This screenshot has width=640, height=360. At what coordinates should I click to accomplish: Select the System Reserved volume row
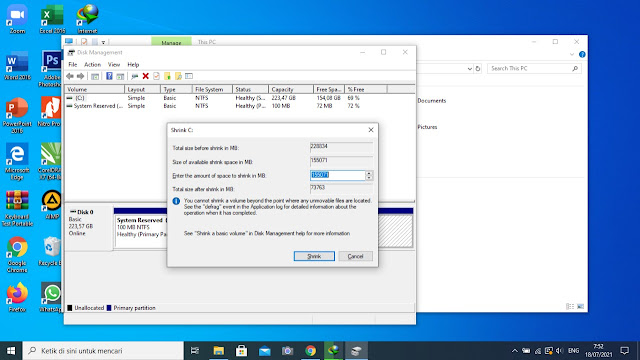coord(240,106)
